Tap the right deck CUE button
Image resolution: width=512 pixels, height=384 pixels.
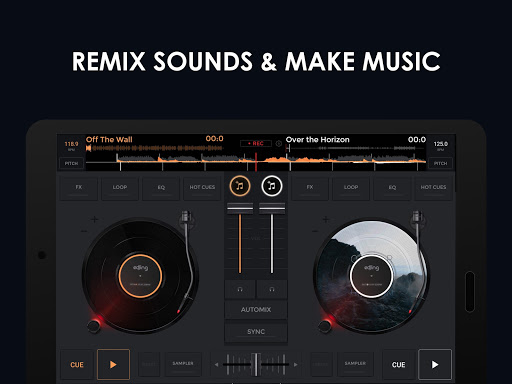coord(399,364)
